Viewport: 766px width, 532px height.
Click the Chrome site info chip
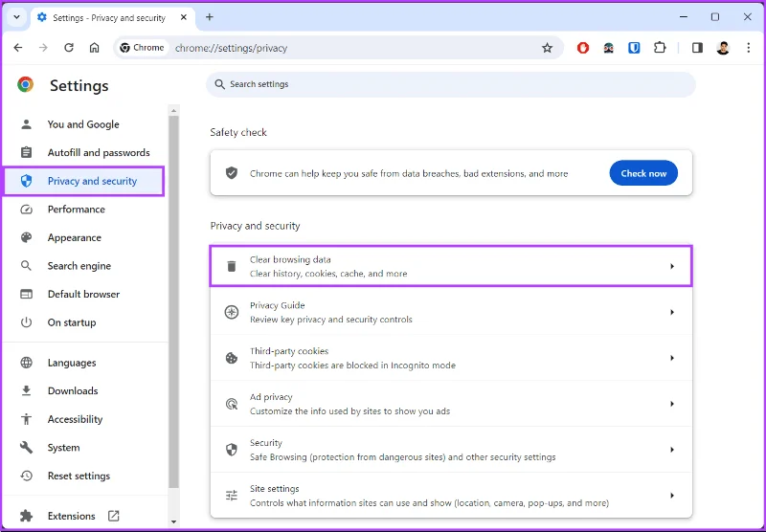142,48
